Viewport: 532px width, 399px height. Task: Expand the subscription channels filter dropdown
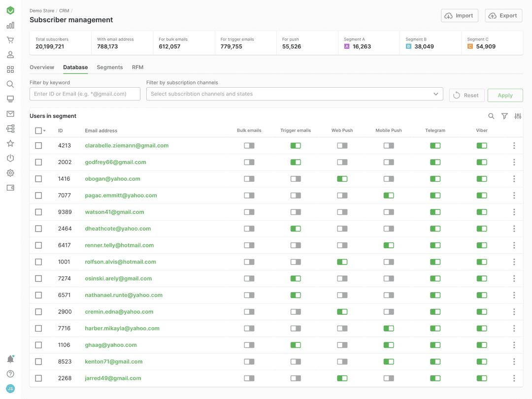(x=435, y=94)
